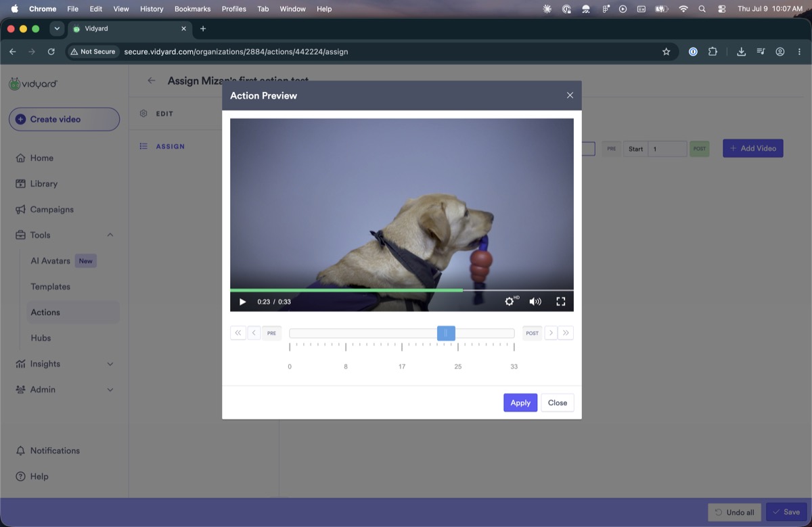Open AI Avatars page

(50, 260)
